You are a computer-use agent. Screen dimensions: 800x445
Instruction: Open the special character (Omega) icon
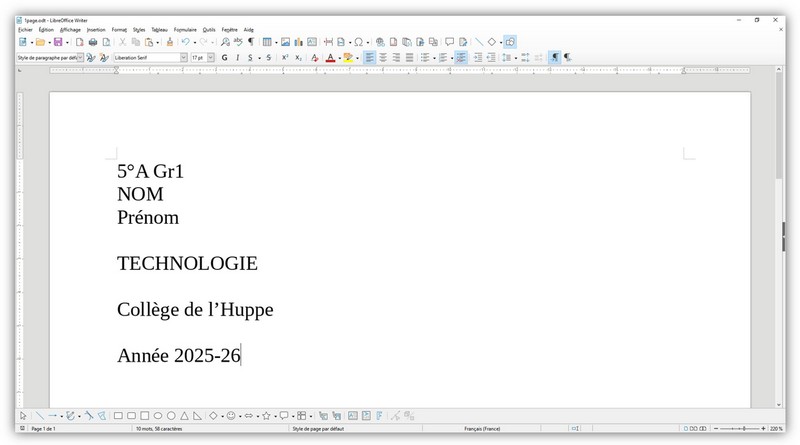(x=358, y=42)
